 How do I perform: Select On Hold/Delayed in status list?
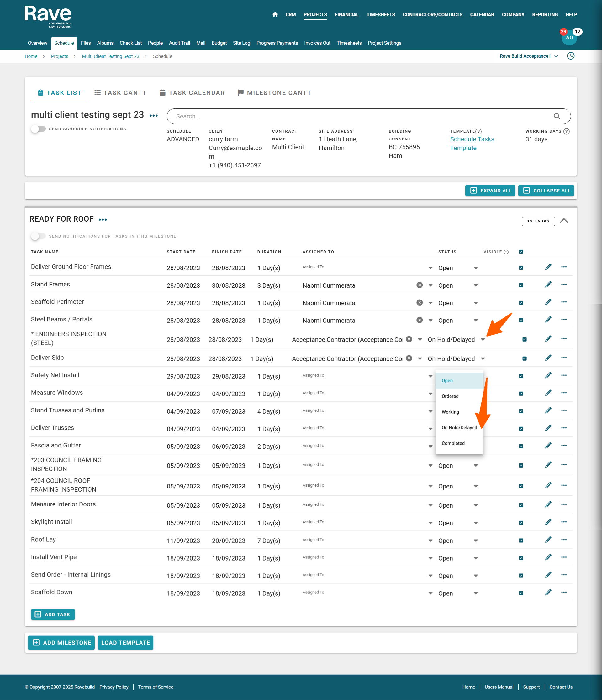[459, 427]
